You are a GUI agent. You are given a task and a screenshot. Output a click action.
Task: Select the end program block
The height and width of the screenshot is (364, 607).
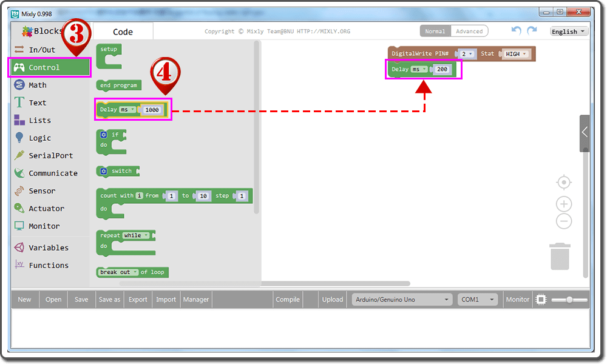(118, 86)
